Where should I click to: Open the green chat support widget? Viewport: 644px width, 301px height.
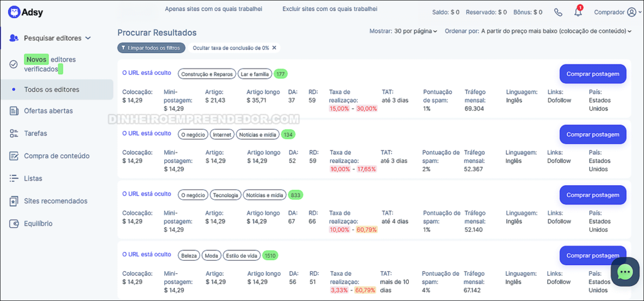tap(625, 271)
